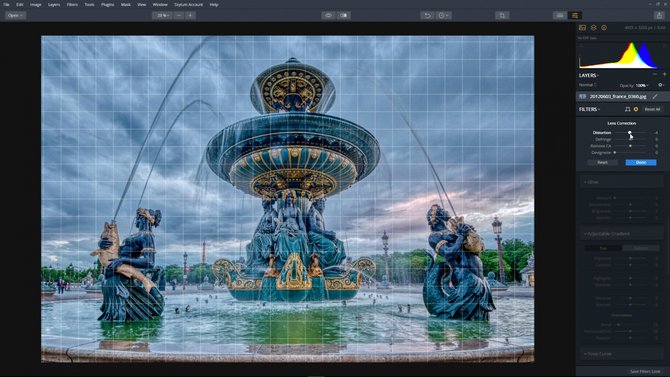Open the Normal blend mode dropdown
This screenshot has width=670, height=377.
click(588, 85)
